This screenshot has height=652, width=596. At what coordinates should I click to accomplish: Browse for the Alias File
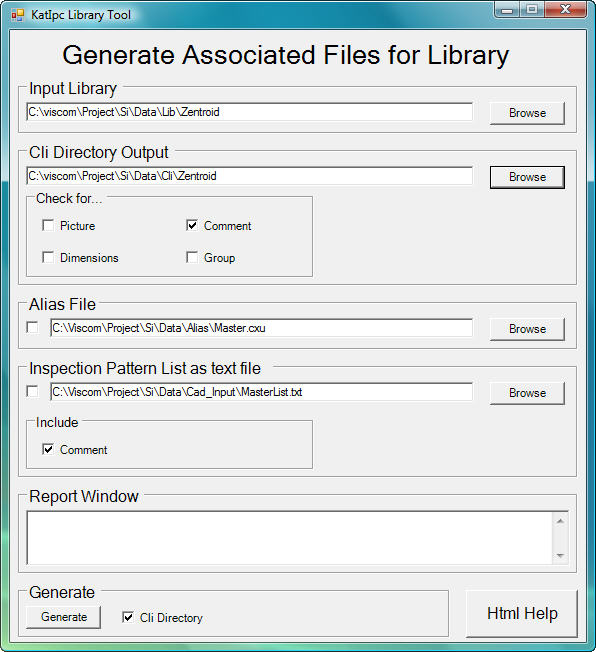(527, 329)
